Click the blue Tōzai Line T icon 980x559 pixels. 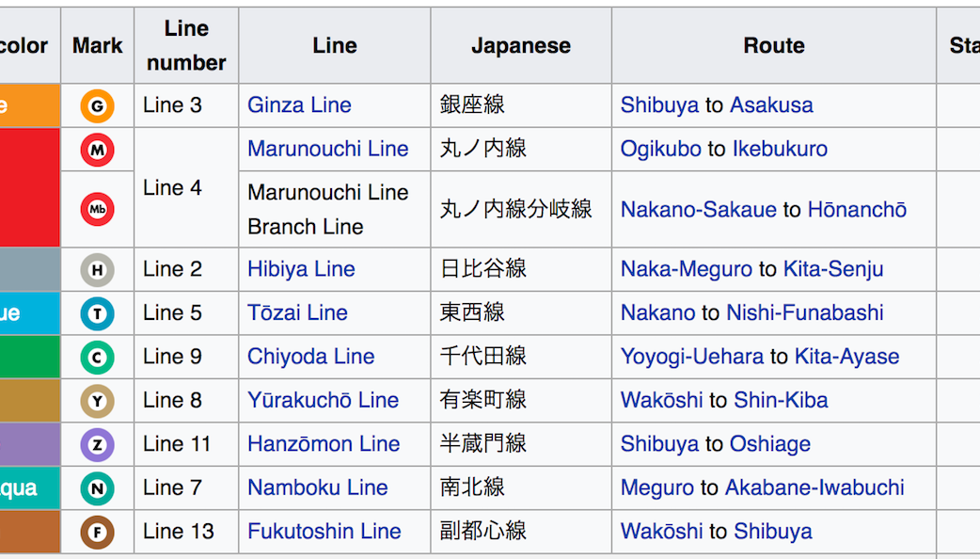pyautogui.click(x=97, y=313)
